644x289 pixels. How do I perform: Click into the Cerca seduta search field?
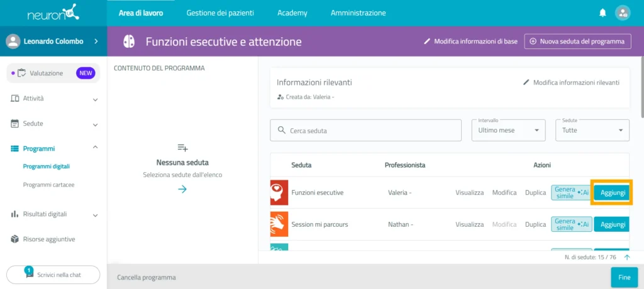(365, 130)
